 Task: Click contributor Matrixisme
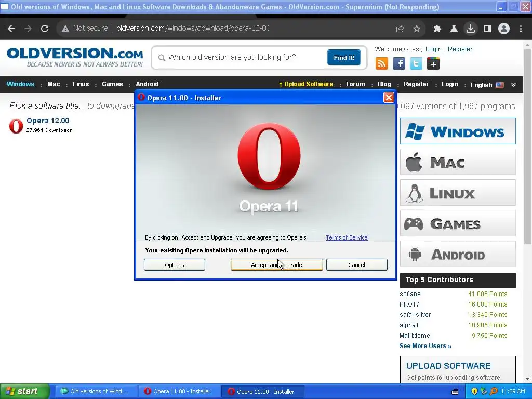click(415, 336)
